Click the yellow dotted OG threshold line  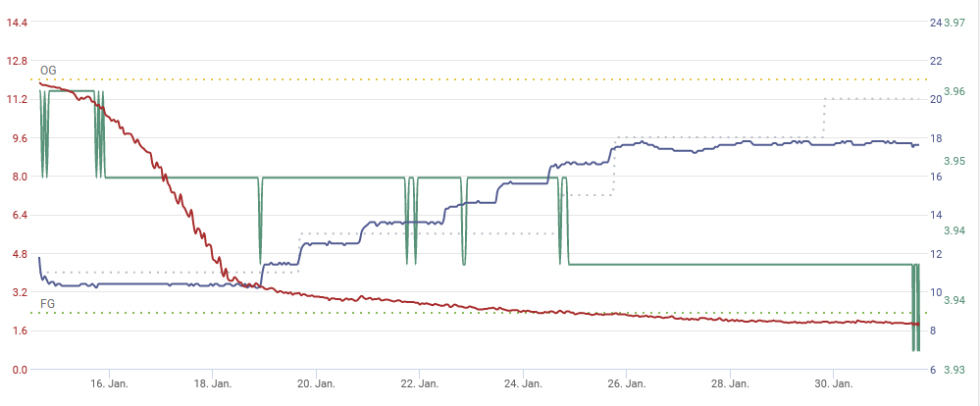pyautogui.click(x=490, y=79)
